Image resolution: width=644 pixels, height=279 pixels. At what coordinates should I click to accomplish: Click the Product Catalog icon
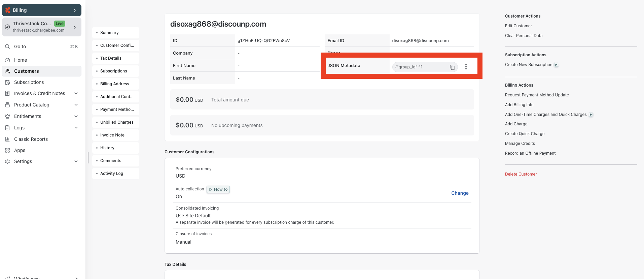tap(7, 105)
